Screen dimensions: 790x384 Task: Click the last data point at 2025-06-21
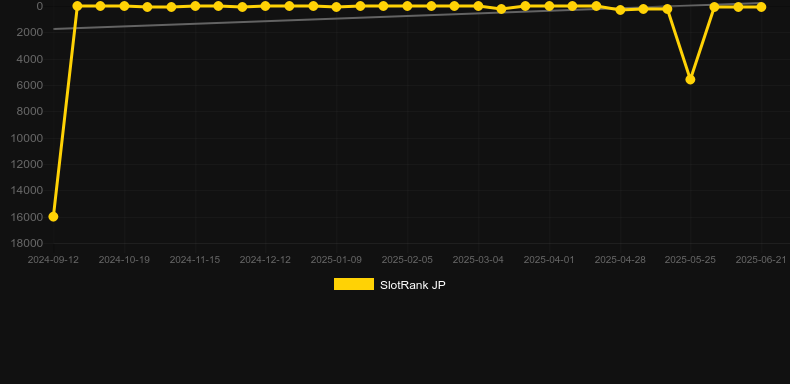(761, 7)
